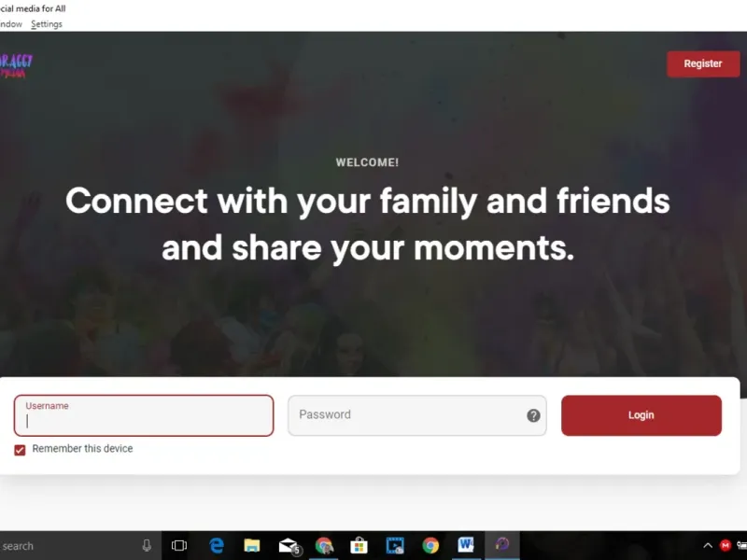Open File Explorer from the taskbar
Viewport: 747px width, 560px height.
(x=251, y=545)
